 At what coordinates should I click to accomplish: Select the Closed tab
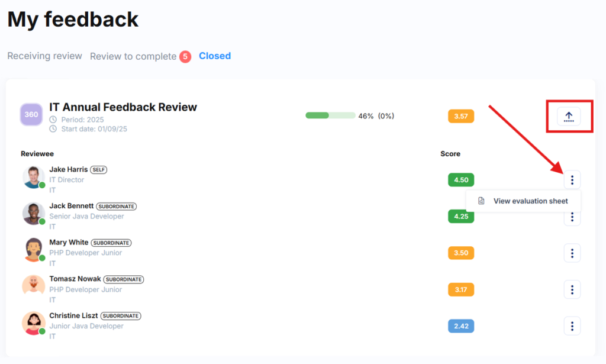click(x=215, y=56)
